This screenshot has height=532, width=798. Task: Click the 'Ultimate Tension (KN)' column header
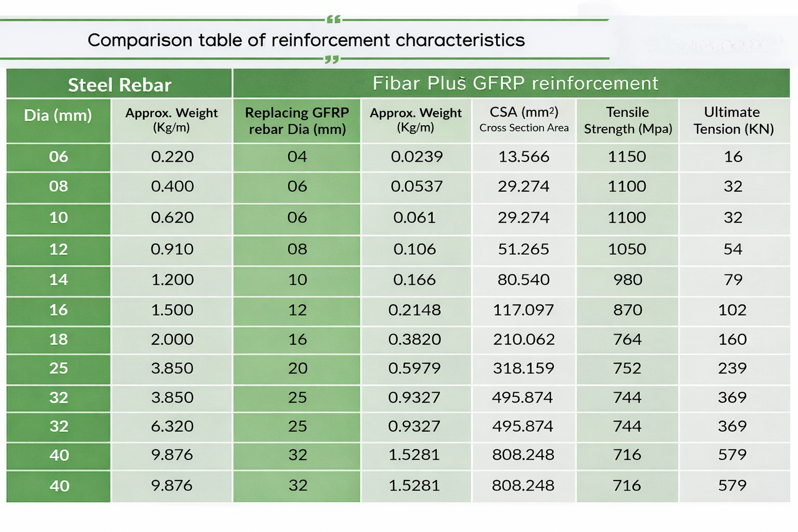click(x=733, y=121)
